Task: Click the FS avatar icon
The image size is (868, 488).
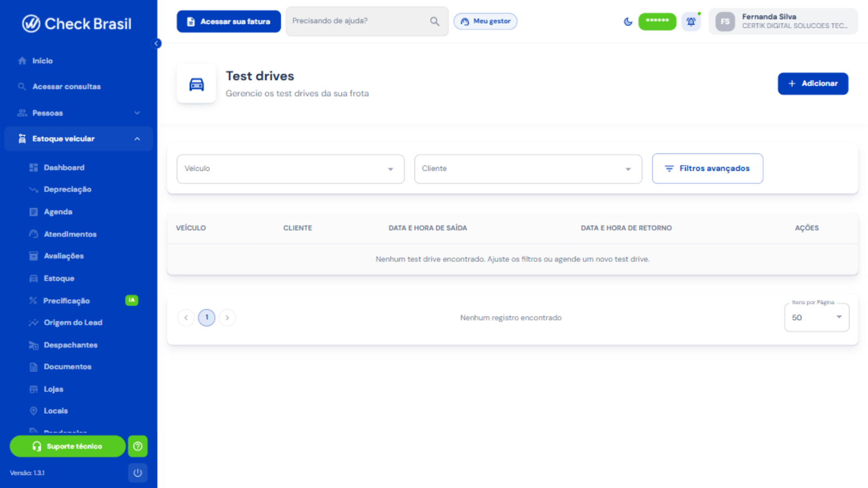Action: [725, 22]
